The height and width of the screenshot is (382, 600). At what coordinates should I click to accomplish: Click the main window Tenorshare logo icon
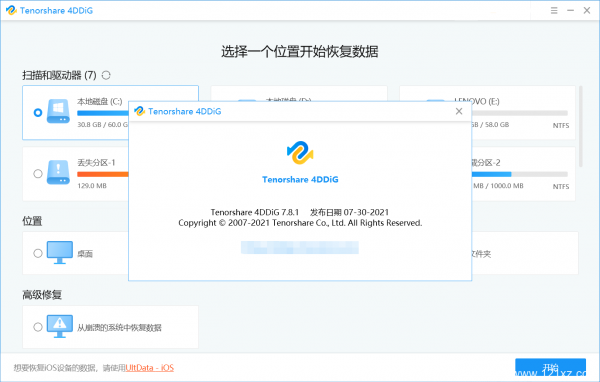(x=11, y=10)
